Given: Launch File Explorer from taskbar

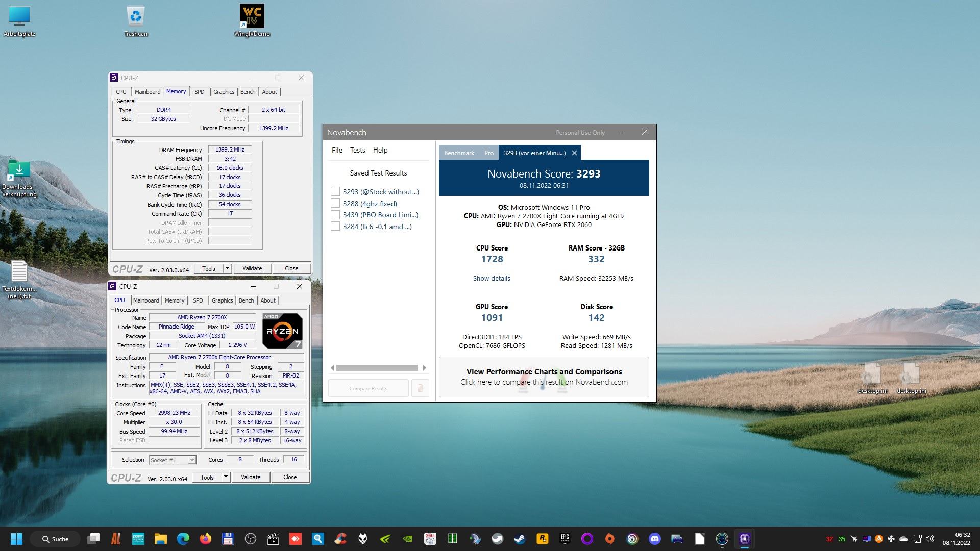Looking at the screenshot, I should (x=161, y=539).
